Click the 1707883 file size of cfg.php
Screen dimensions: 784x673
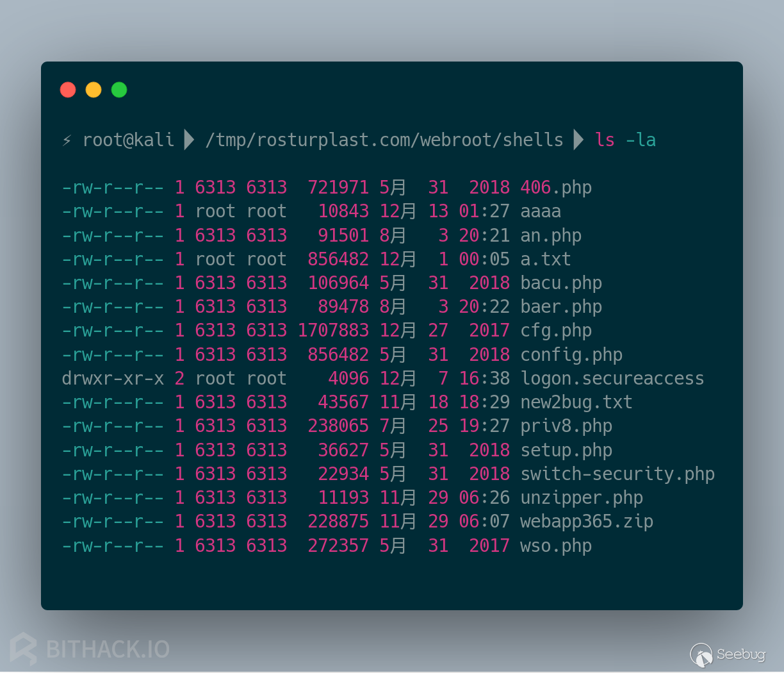pyautogui.click(x=333, y=330)
